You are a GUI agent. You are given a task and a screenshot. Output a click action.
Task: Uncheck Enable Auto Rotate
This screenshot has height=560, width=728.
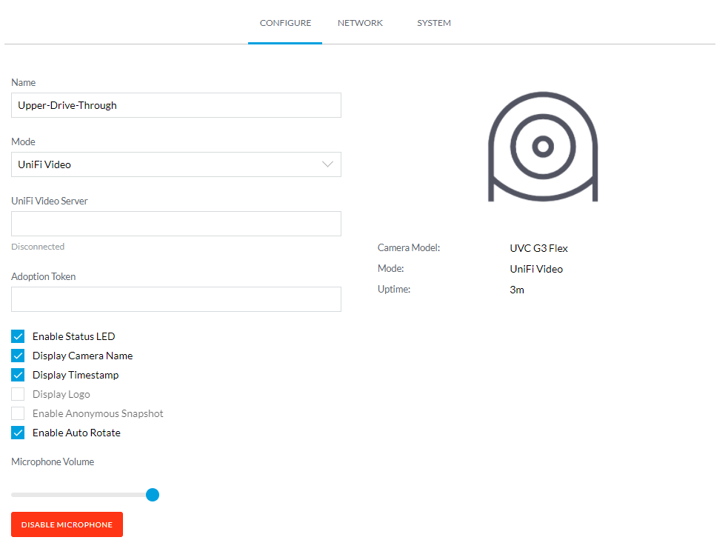point(18,433)
